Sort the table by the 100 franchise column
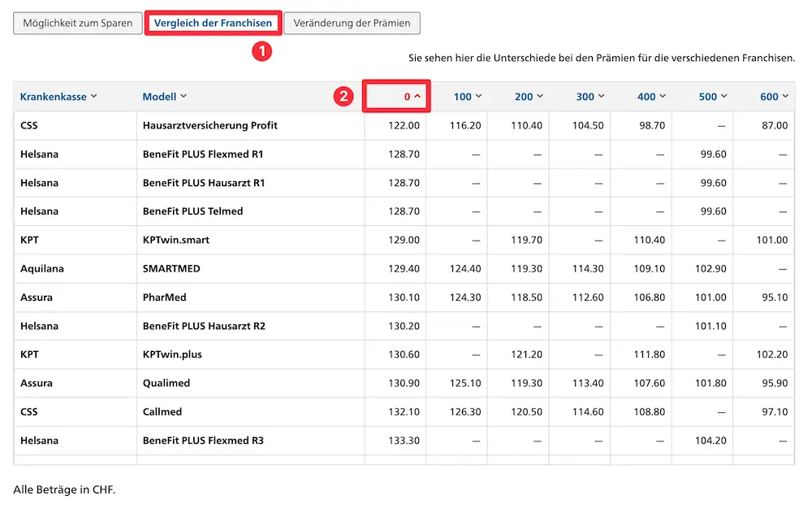 [467, 96]
